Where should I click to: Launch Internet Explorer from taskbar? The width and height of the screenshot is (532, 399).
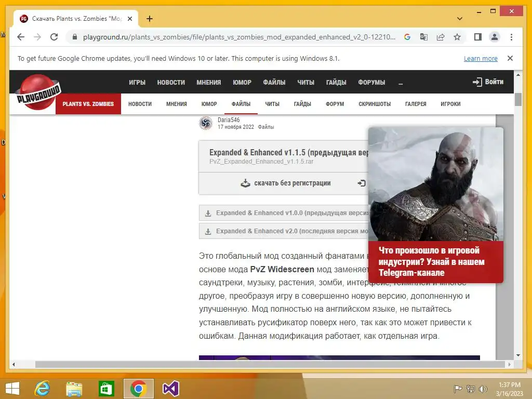click(x=43, y=389)
